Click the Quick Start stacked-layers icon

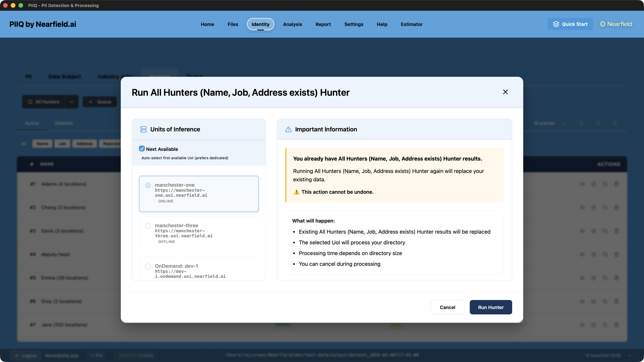[556, 24]
